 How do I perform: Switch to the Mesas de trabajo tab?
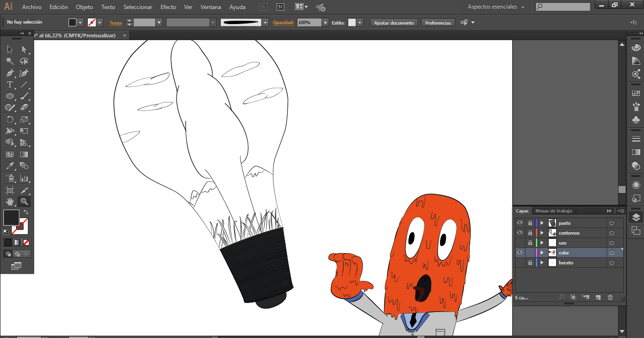(553, 211)
